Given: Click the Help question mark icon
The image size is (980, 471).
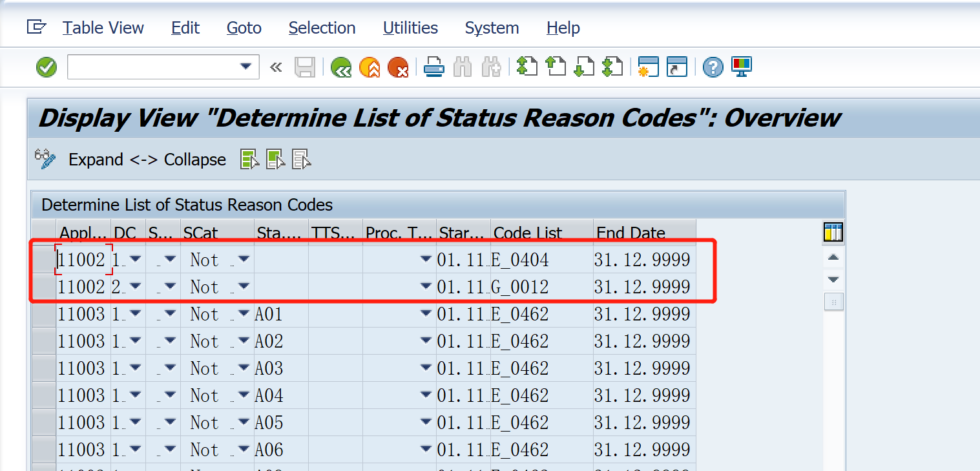Looking at the screenshot, I should pyautogui.click(x=712, y=67).
